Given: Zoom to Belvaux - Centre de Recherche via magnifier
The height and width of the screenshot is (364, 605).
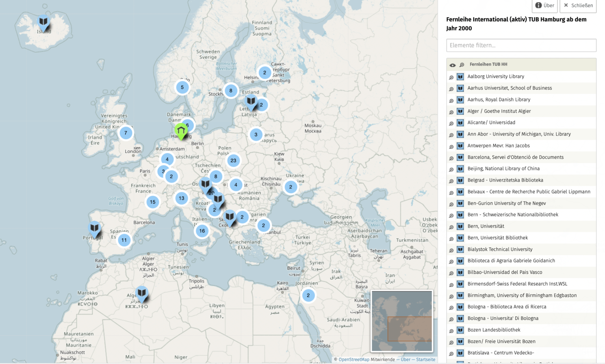Looking at the screenshot, I should (451, 193).
